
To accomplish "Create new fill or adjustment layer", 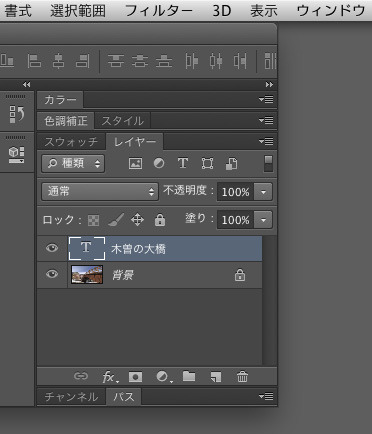I will (x=164, y=377).
